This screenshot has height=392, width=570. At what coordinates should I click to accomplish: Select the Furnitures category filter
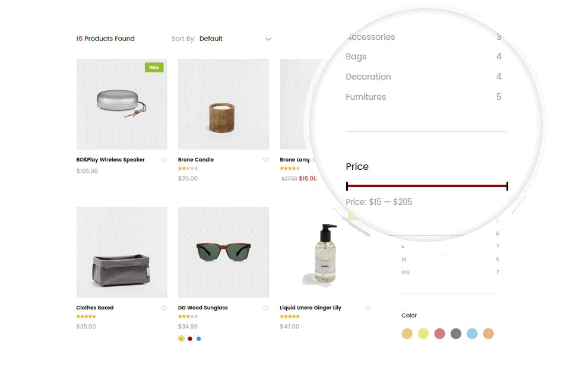(366, 97)
